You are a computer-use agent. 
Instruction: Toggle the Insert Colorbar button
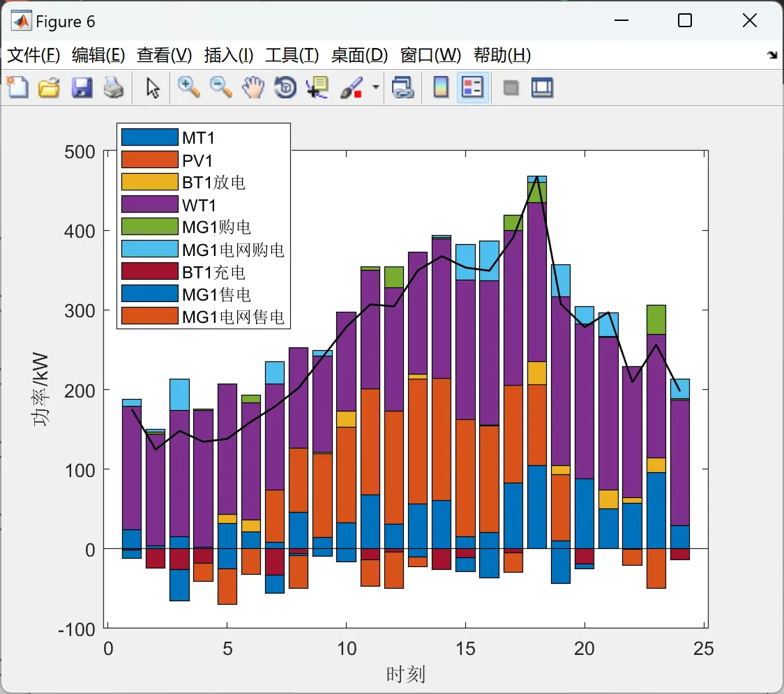(x=441, y=87)
